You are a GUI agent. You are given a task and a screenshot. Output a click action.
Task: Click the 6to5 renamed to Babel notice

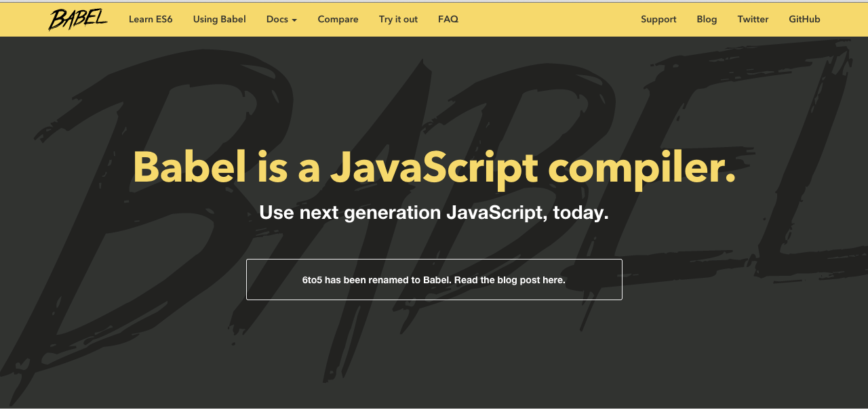click(434, 279)
